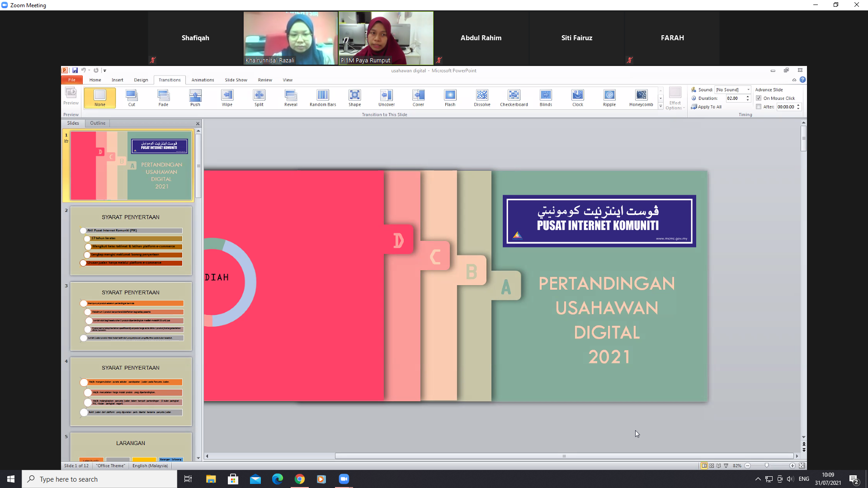Apply the Push transition
The width and height of the screenshot is (868, 488).
tap(195, 98)
